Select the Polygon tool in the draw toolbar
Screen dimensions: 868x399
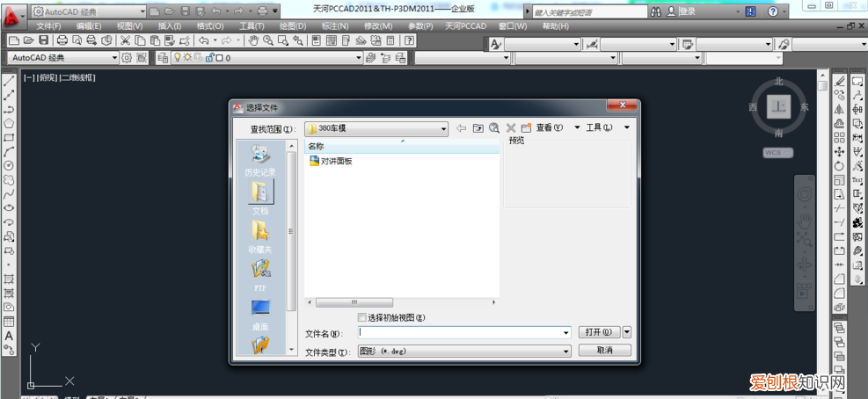pyautogui.click(x=9, y=123)
